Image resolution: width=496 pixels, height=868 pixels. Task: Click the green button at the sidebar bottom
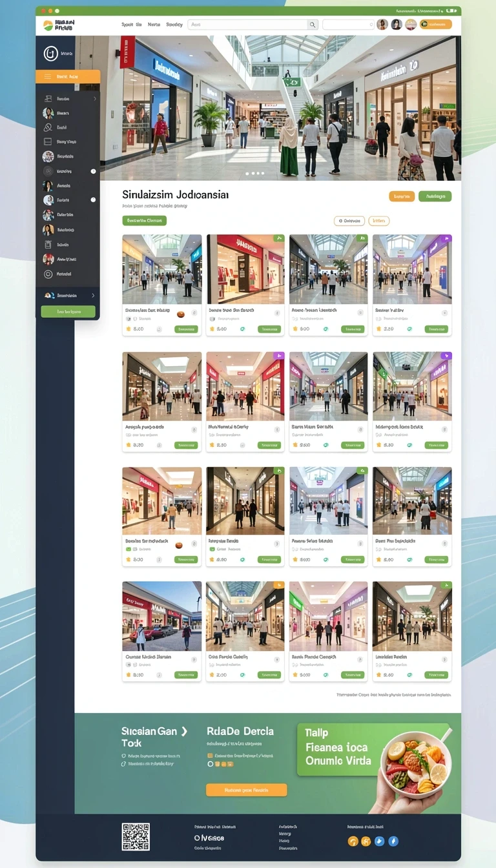point(68,311)
